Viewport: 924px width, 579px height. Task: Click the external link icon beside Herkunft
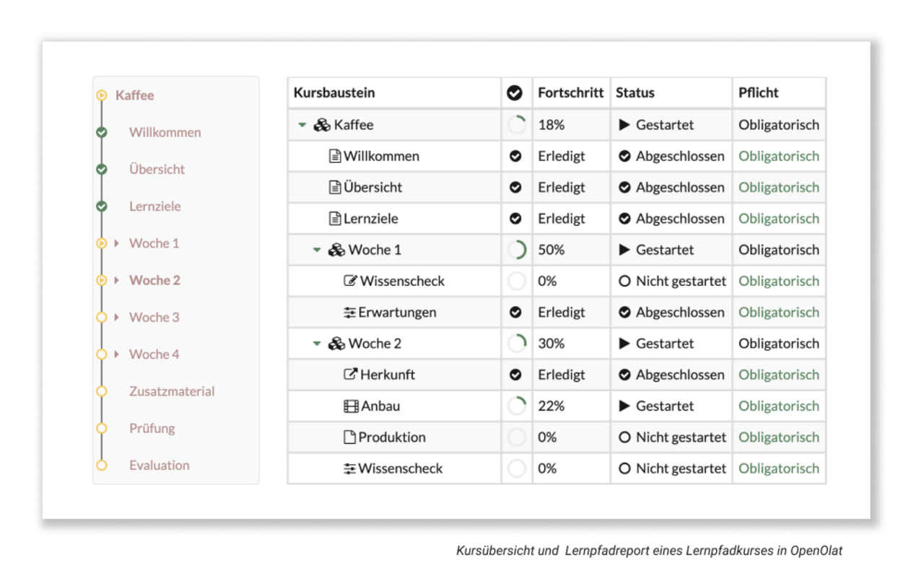pyautogui.click(x=351, y=375)
